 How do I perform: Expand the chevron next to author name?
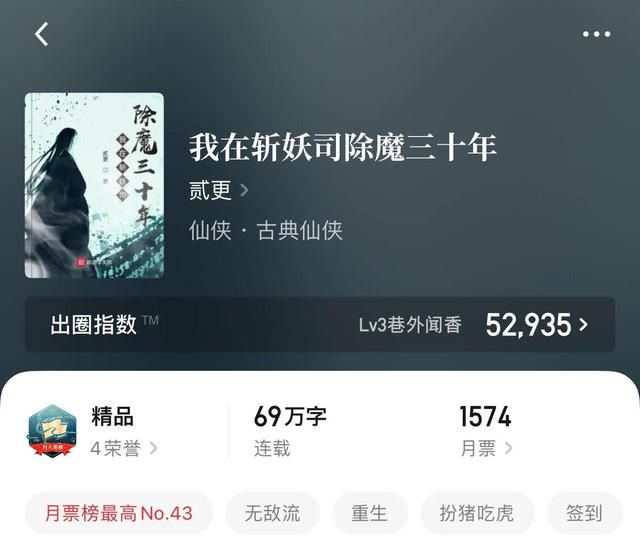click(x=244, y=190)
